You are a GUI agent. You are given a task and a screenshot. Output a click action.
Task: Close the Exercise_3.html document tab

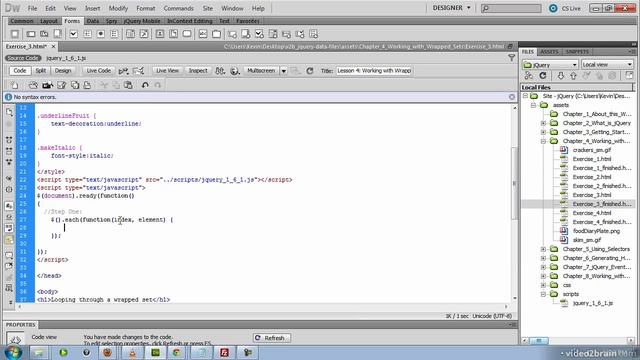tap(53, 47)
